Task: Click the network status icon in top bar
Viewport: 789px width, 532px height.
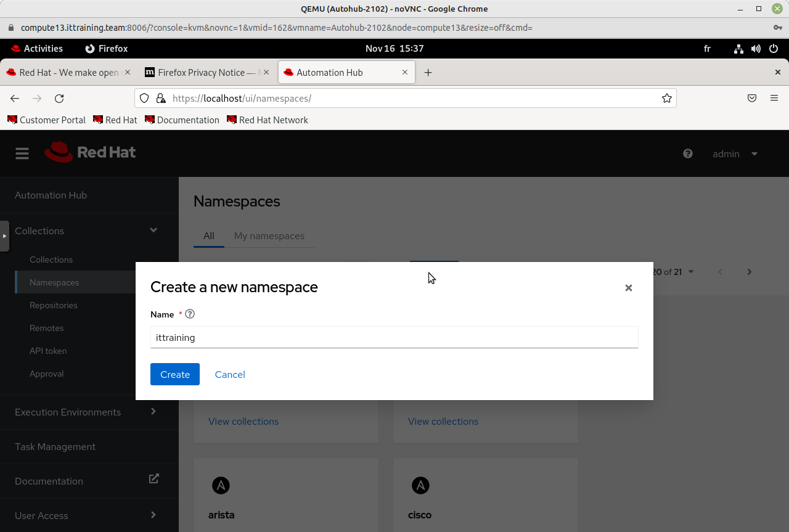Action: 738,48
